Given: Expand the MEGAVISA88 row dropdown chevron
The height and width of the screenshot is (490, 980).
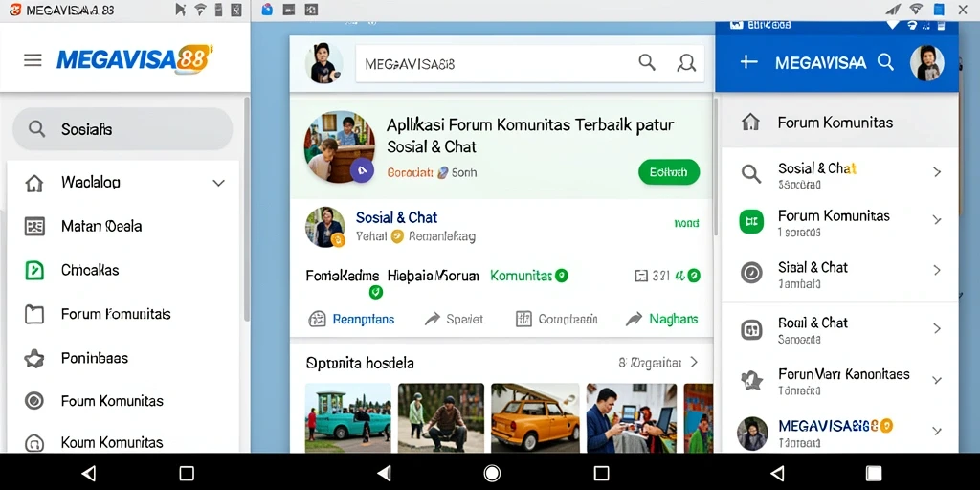Looking at the screenshot, I should pos(936,431).
